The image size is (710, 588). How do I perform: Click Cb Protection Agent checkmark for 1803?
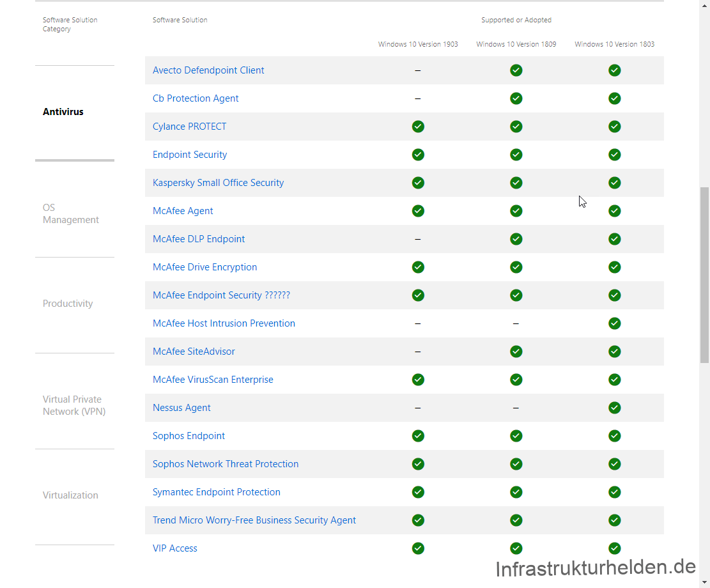(614, 98)
